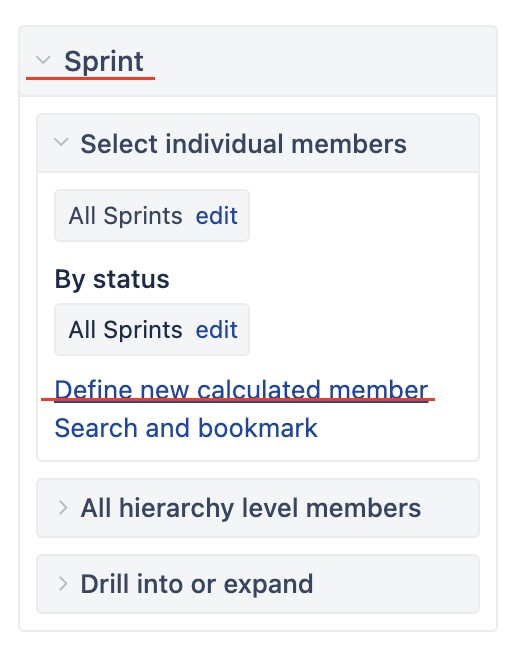Edit the All Sprints under By status
Screen dimensions: 526x648
(217, 330)
